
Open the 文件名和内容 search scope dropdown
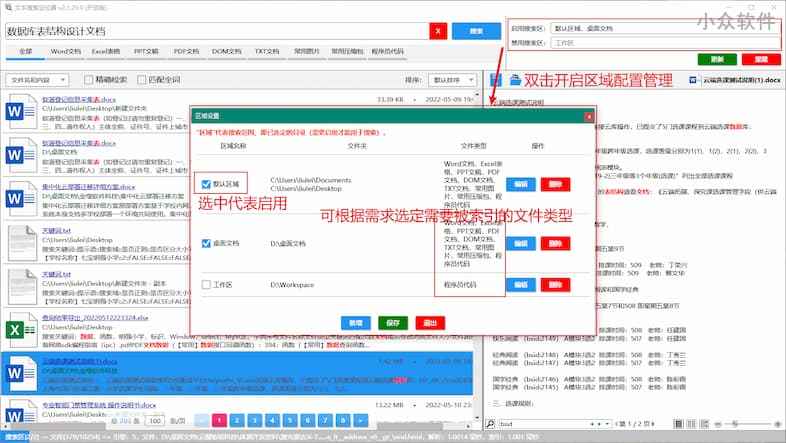(40, 78)
